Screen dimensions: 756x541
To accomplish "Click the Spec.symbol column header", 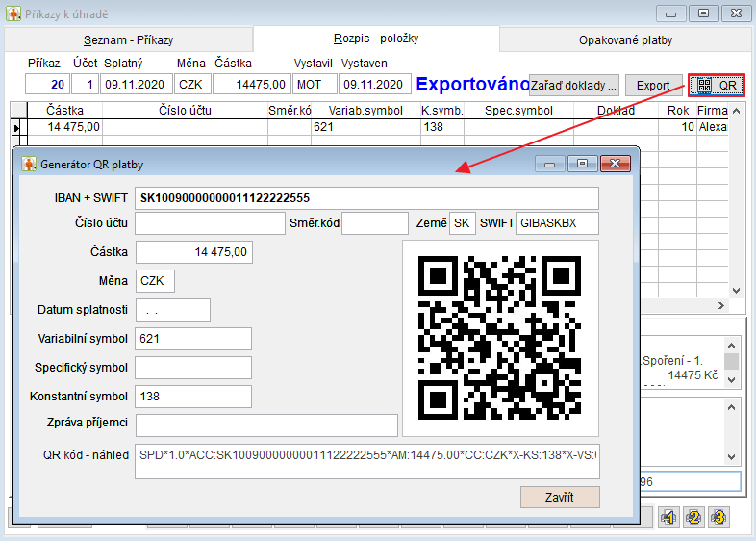I will coord(518,111).
